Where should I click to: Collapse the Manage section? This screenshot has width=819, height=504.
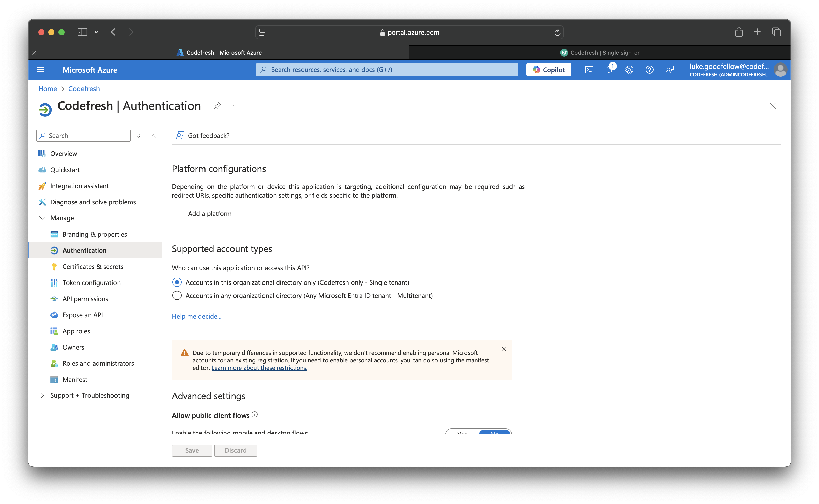(42, 218)
